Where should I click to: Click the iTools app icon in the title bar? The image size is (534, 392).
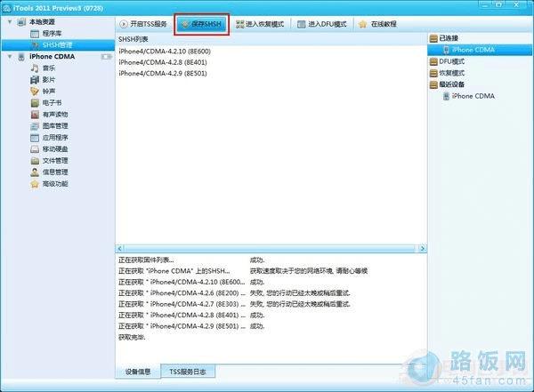coord(6,8)
